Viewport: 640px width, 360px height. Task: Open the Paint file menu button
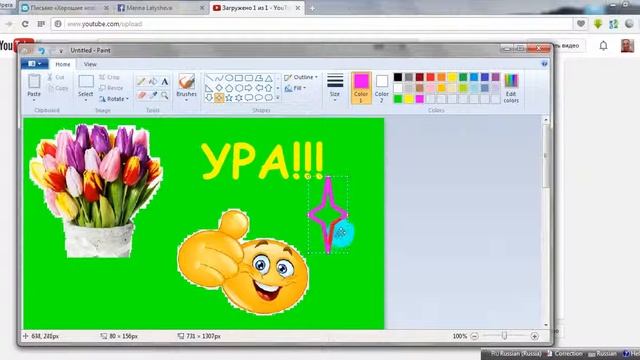click(x=35, y=64)
